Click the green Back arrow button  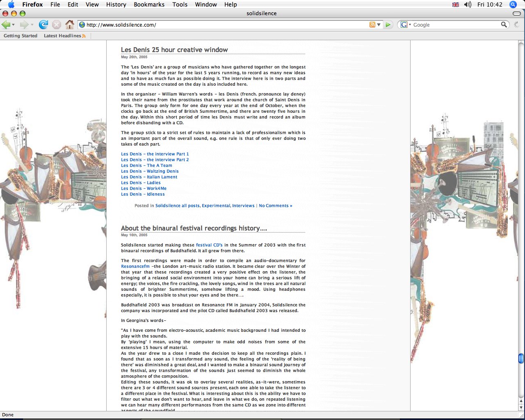coord(6,25)
